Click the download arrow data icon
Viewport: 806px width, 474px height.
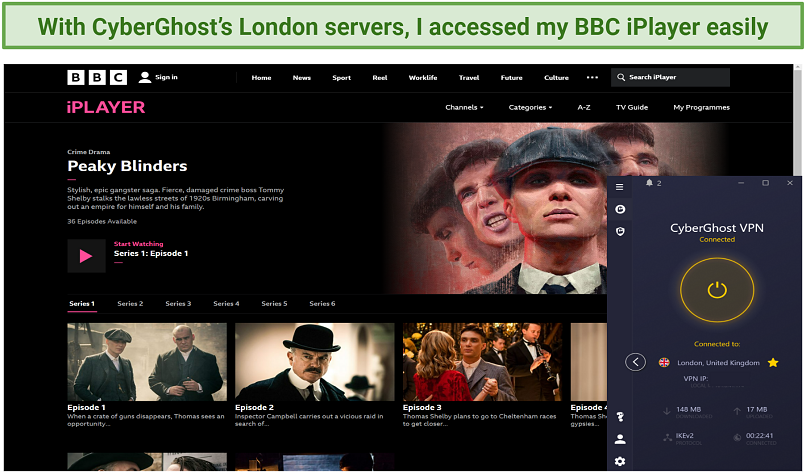click(x=667, y=411)
